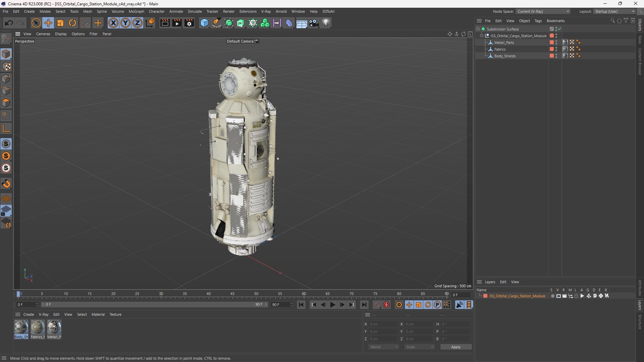The image size is (644, 362).
Task: Click the Floor grid object icon
Action: pos(302,23)
